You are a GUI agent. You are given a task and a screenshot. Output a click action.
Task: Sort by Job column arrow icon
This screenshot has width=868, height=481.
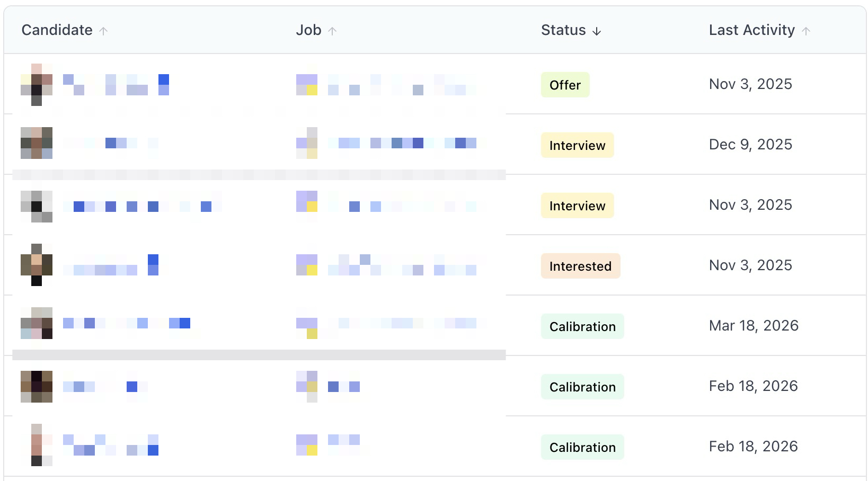(x=332, y=31)
